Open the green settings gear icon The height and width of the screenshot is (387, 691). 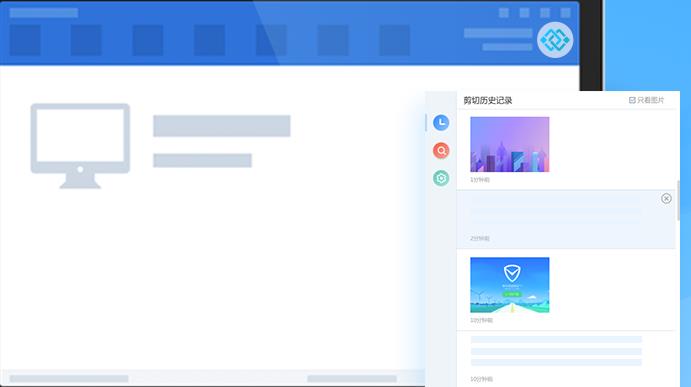coord(441,178)
